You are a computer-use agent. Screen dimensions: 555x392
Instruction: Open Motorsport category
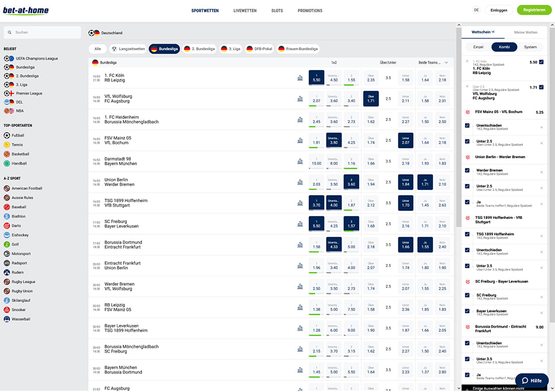(x=17, y=254)
